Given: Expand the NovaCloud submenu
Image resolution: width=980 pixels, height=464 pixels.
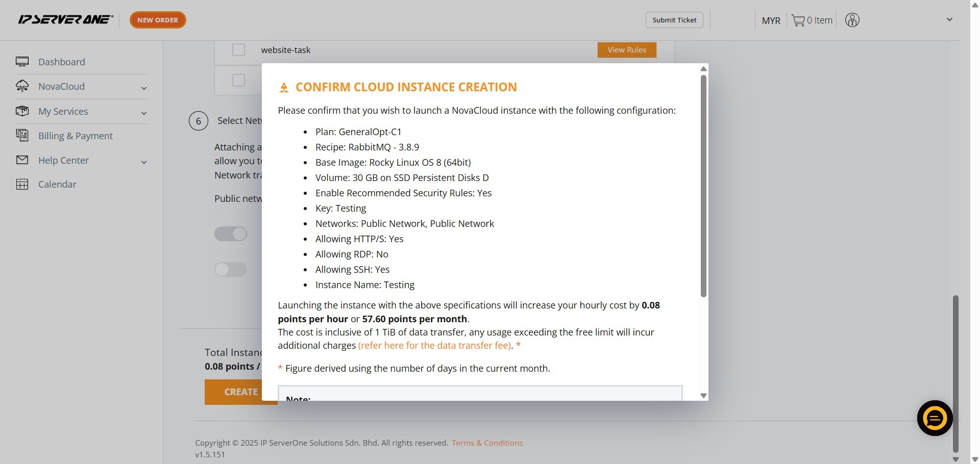Looking at the screenshot, I should click(144, 88).
